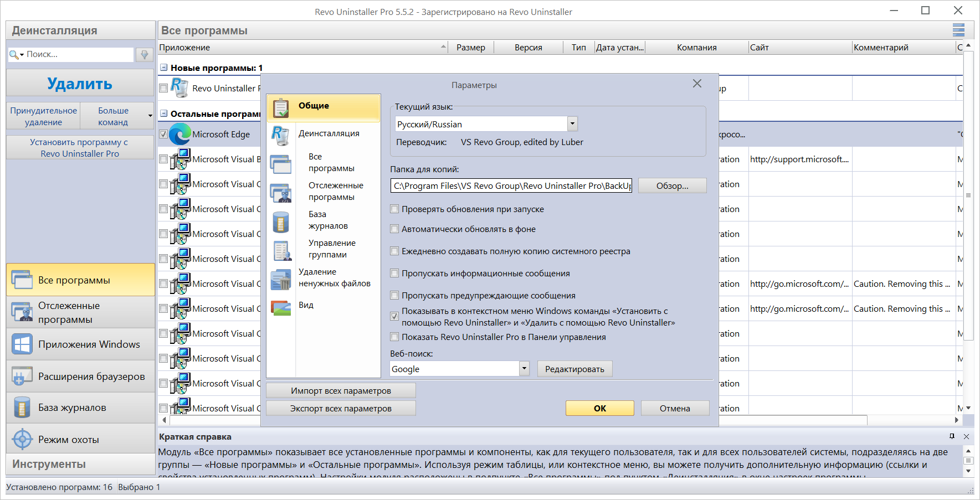Choose the База журналов cylinder icon in Параметры
The image size is (980, 500).
point(281,222)
